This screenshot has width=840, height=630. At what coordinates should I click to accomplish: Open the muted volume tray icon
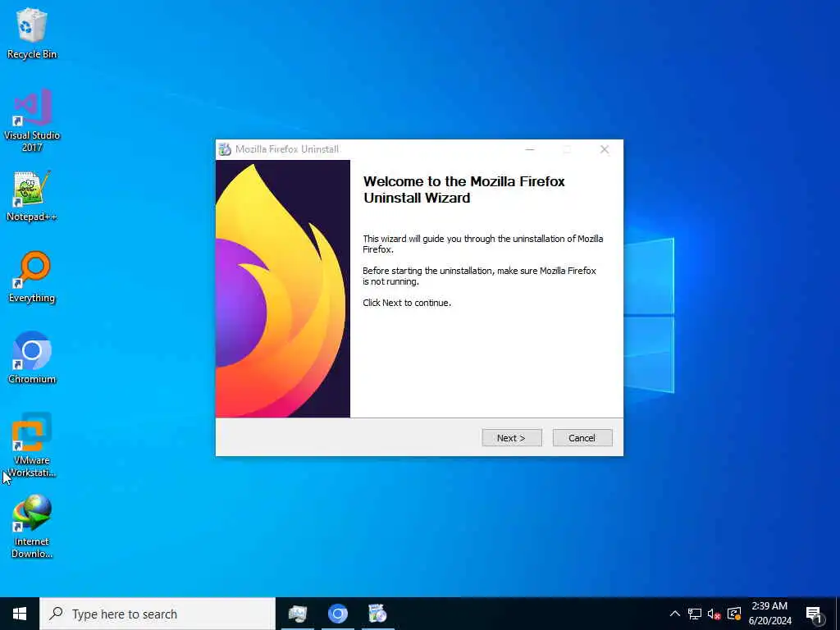714,614
